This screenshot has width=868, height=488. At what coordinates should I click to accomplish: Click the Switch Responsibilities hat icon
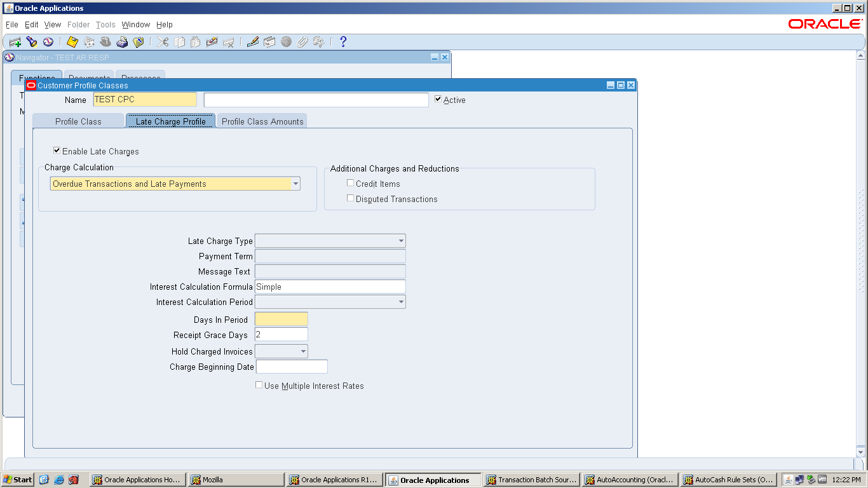[x=105, y=42]
